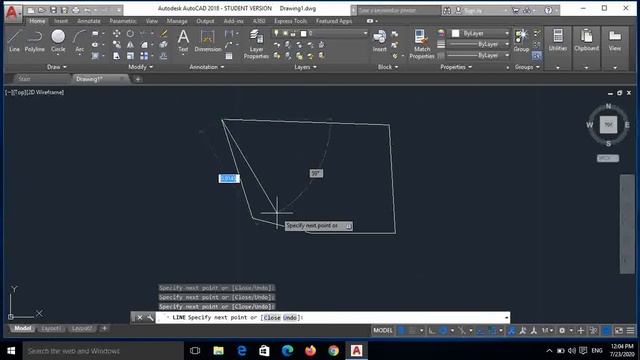This screenshot has width=640, height=360.
Task: Select the Explode tool
Action: click(x=164, y=44)
